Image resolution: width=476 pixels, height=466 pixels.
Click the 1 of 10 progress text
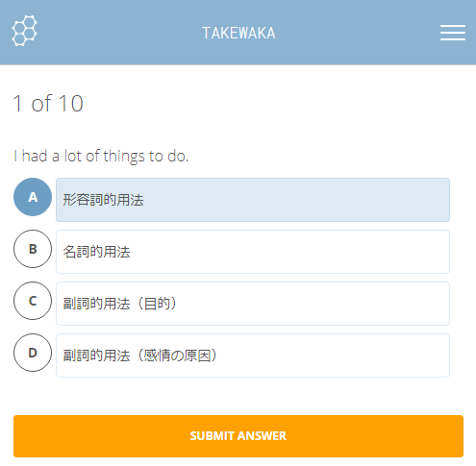(48, 104)
